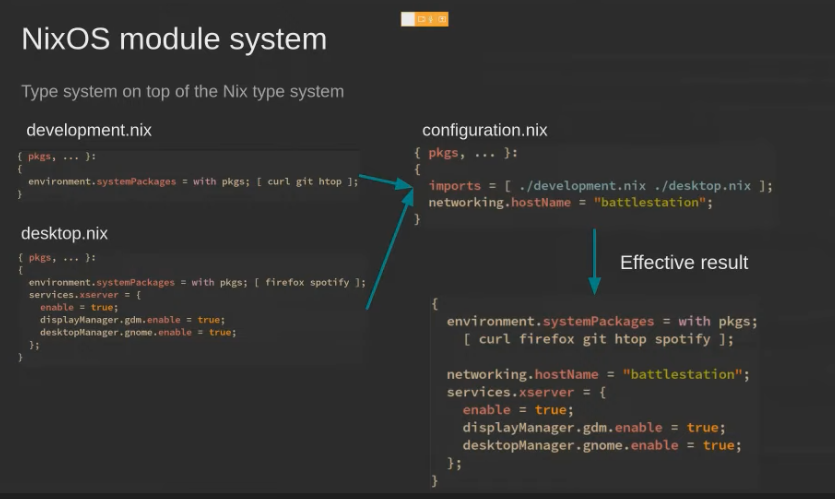Click the white block in the top toolbar
The width and height of the screenshot is (835, 499).
click(408, 19)
